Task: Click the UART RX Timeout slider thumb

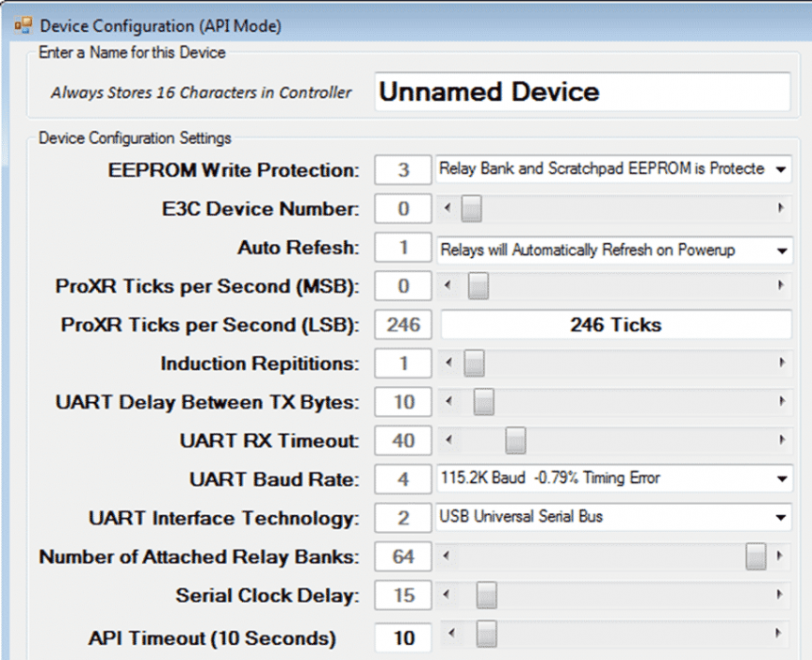Action: pos(515,440)
